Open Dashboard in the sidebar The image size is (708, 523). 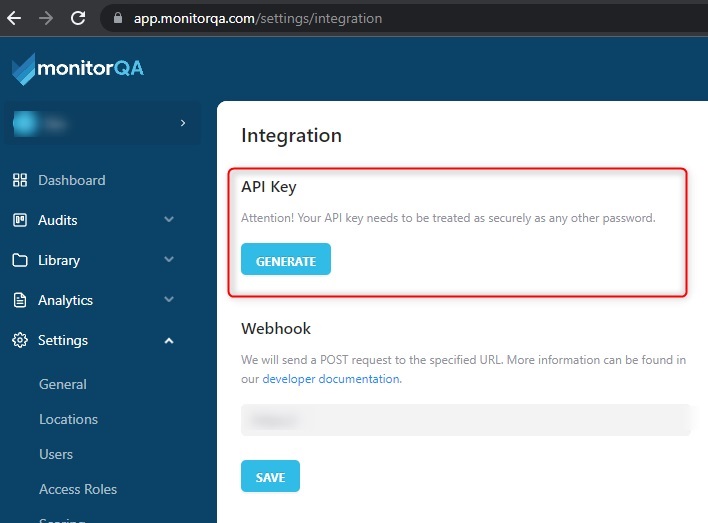72,180
